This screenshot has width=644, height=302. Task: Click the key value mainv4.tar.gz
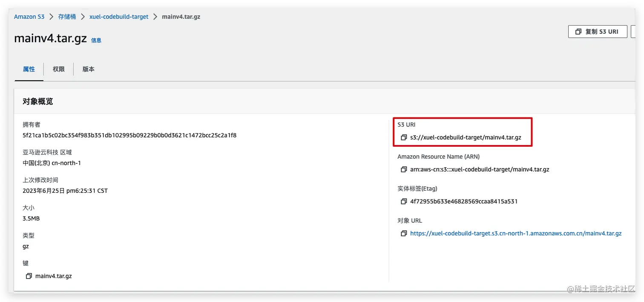[54, 276]
